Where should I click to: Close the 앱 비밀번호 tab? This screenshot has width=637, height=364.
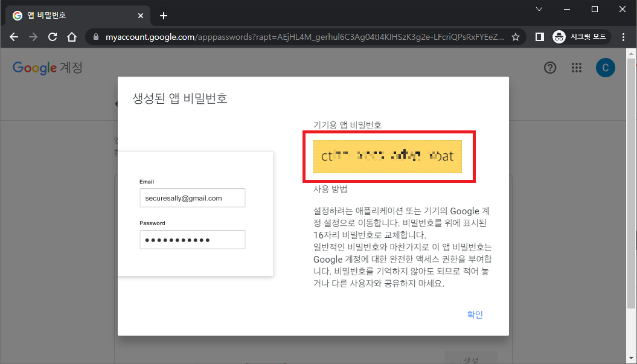(141, 16)
